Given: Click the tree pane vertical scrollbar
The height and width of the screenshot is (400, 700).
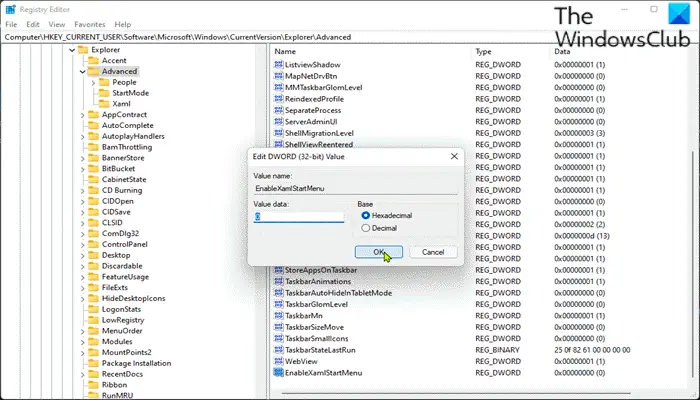Looking at the screenshot, I should point(262,221).
